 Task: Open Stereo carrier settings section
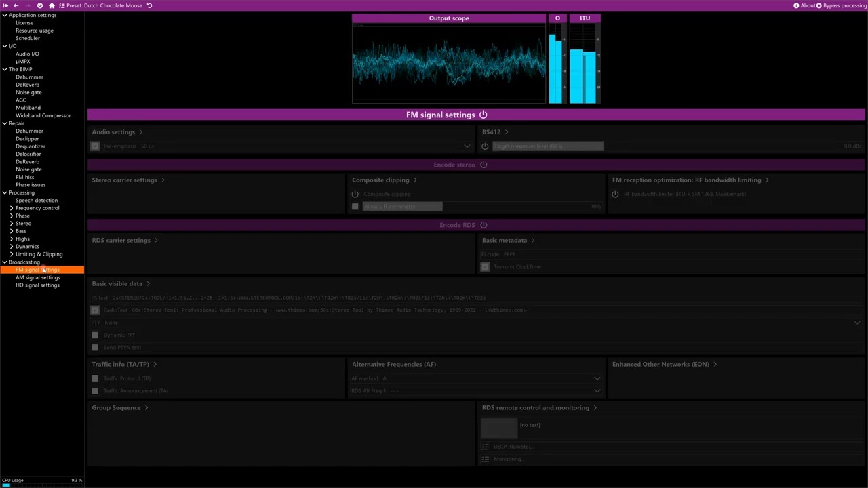point(128,180)
